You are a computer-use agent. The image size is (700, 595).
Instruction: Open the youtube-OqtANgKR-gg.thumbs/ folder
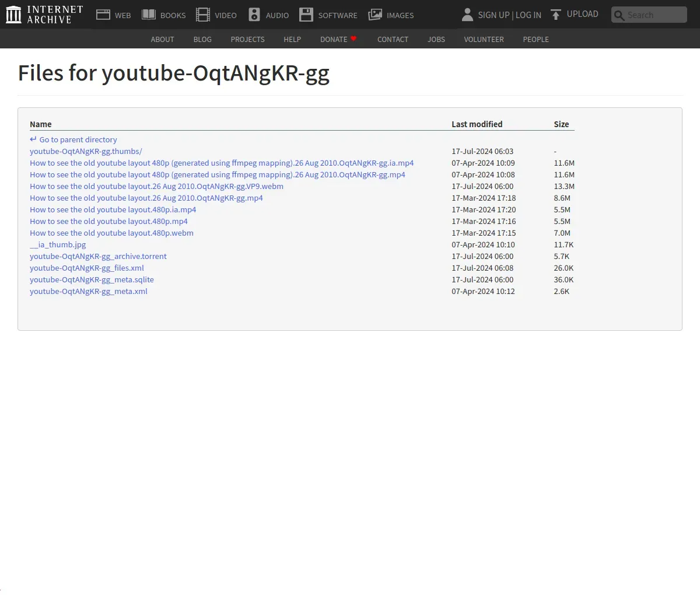pyautogui.click(x=86, y=151)
